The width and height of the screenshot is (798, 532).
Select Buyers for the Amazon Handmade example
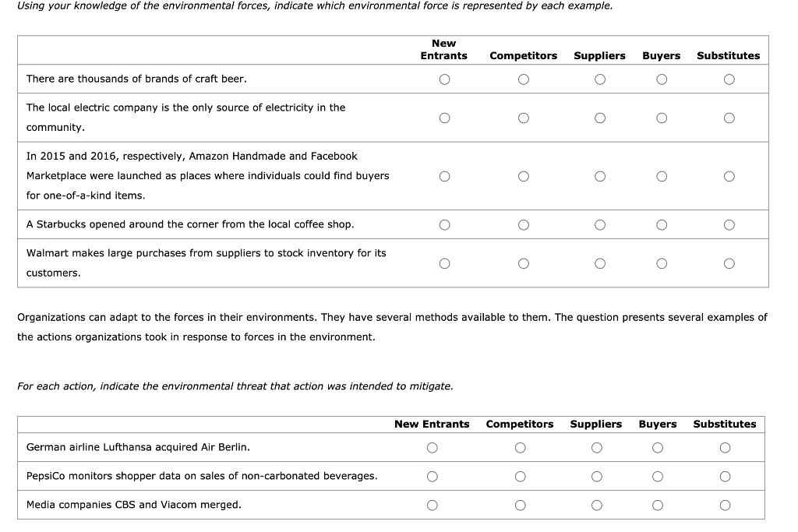[x=661, y=176]
